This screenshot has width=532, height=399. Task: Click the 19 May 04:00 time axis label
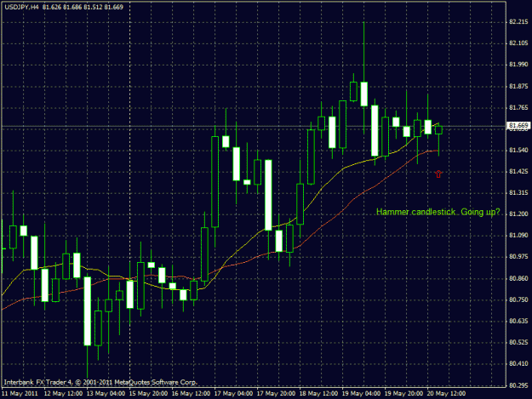pyautogui.click(x=361, y=394)
